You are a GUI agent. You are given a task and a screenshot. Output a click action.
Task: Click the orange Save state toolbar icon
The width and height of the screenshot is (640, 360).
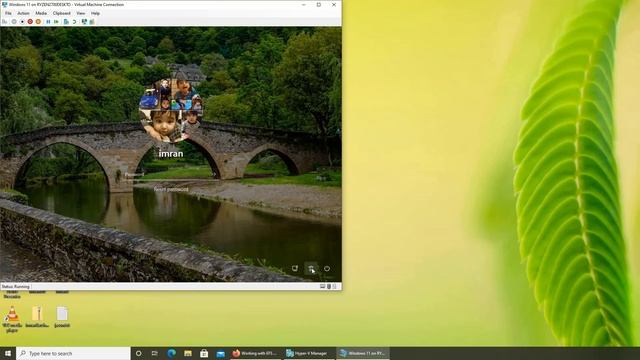pyautogui.click(x=38, y=22)
